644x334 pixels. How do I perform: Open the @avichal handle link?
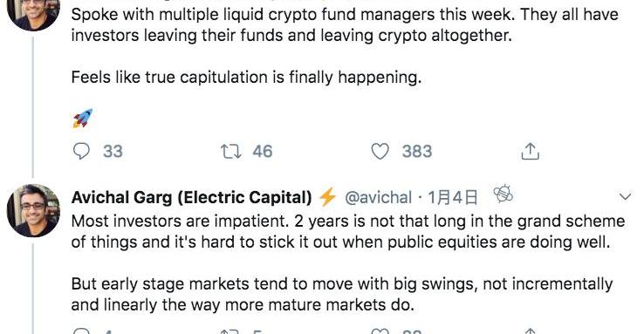click(x=378, y=198)
